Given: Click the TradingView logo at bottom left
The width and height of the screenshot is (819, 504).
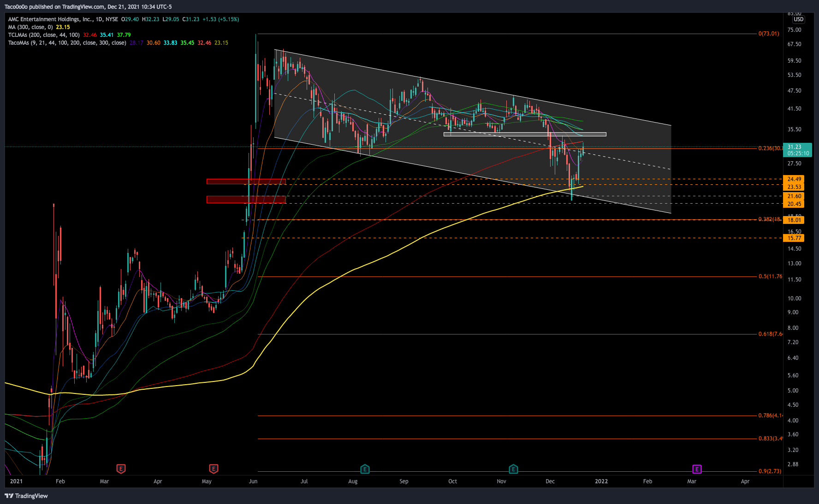Looking at the screenshot, I should (x=26, y=496).
